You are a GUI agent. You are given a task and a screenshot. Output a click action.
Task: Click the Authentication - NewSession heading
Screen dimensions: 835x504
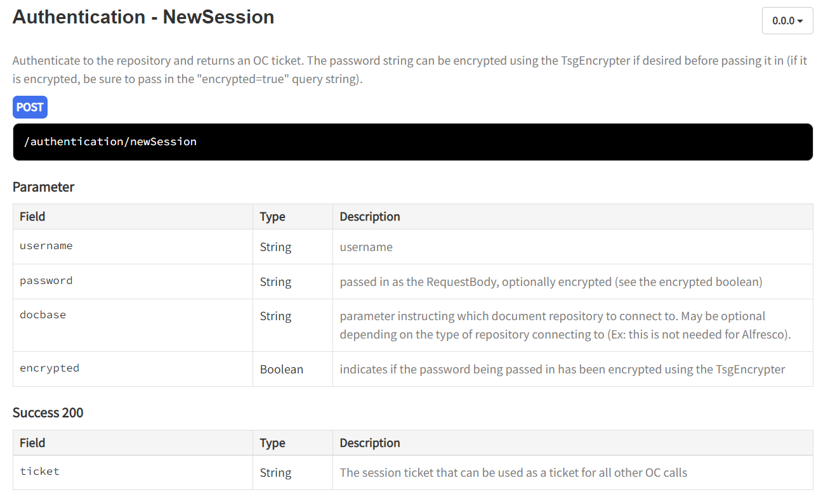pos(143,17)
